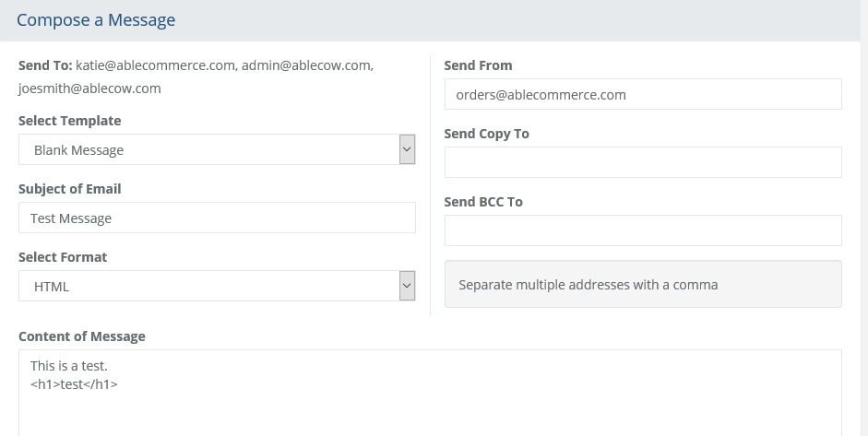Image resolution: width=868 pixels, height=436 pixels.
Task: Click the 'Select Format' label
Action: coord(63,257)
